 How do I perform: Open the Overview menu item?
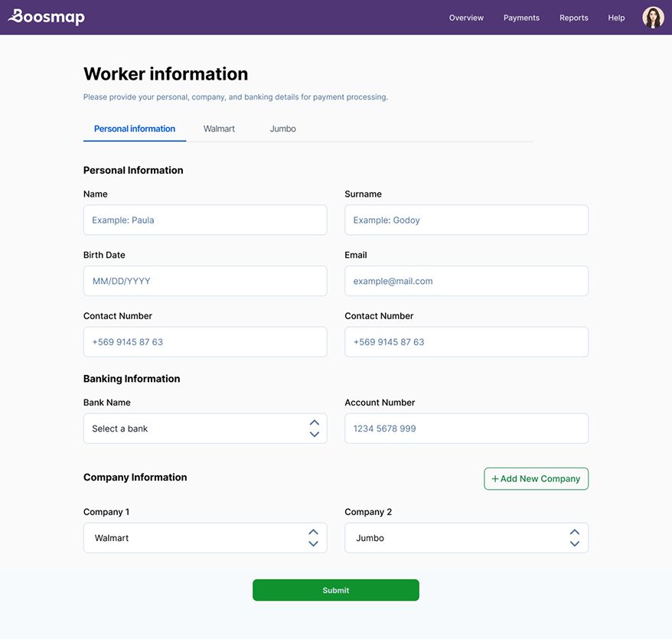(466, 18)
